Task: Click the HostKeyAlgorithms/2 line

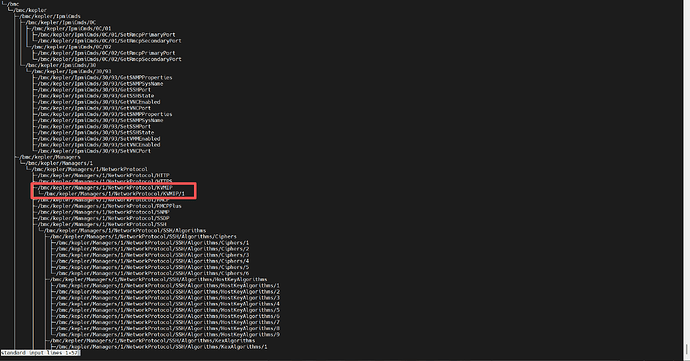Action: (168, 292)
